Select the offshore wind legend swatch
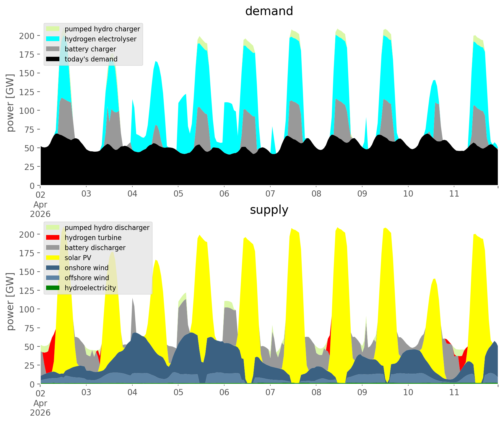The image size is (504, 423). click(53, 278)
